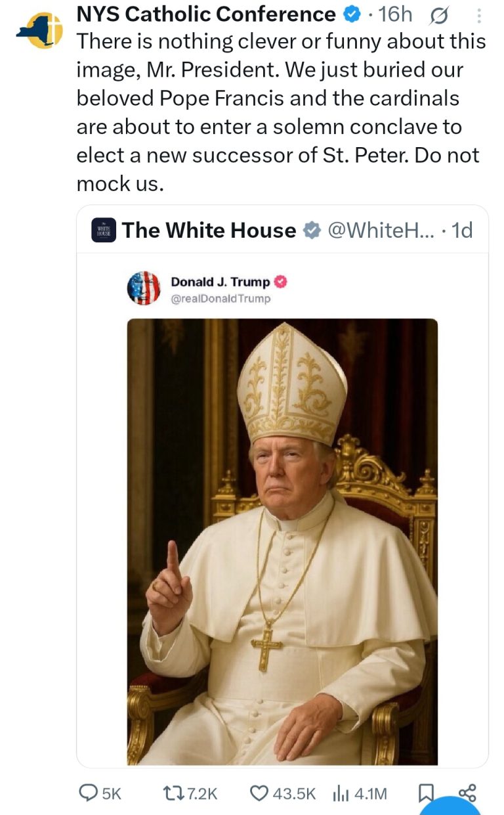Screen dimensions: 504x815
Task: Tap the blue floating compose button
Action: [450, 806]
